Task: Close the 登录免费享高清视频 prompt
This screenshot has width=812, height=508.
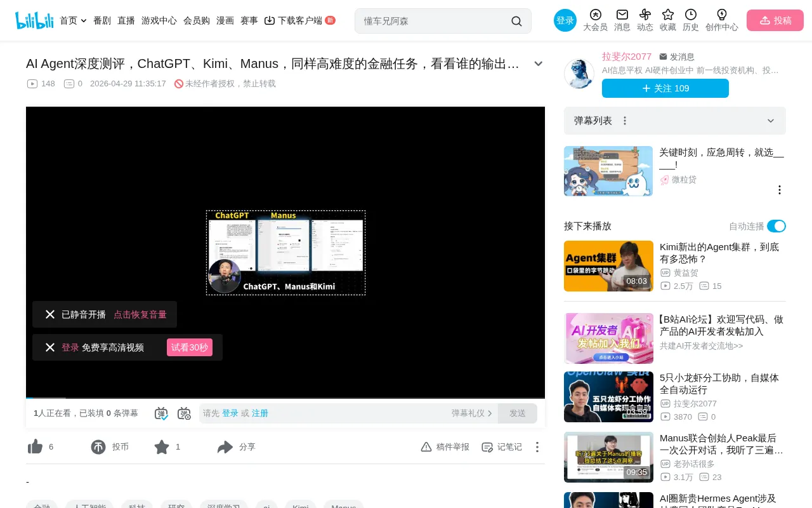Action: point(50,347)
